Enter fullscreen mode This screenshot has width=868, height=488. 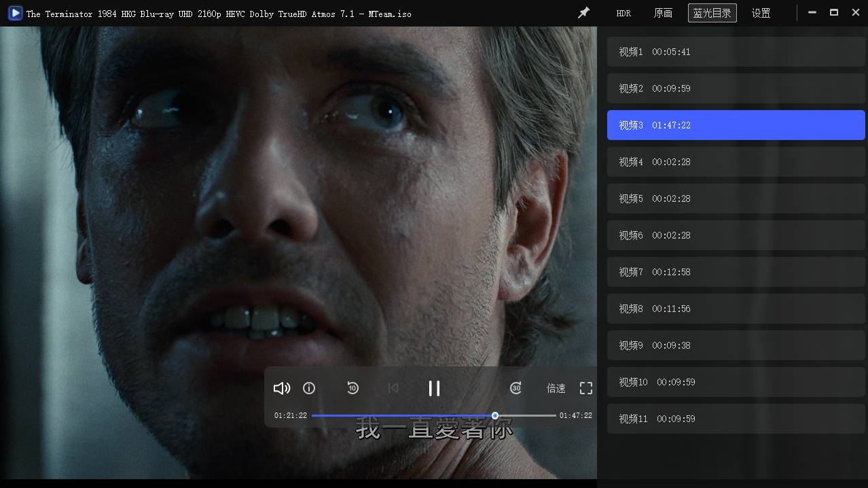(x=586, y=388)
